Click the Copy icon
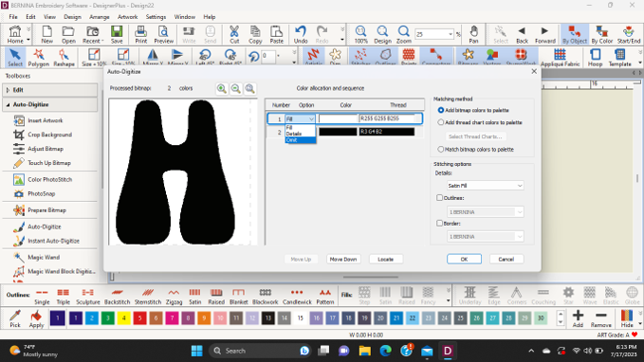644x362 pixels. coord(255,34)
